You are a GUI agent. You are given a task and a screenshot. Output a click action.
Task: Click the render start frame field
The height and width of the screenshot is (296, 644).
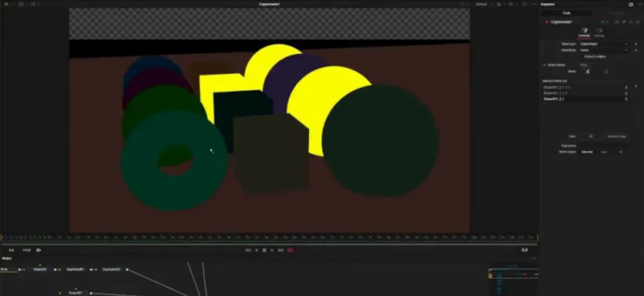pyautogui.click(x=12, y=250)
